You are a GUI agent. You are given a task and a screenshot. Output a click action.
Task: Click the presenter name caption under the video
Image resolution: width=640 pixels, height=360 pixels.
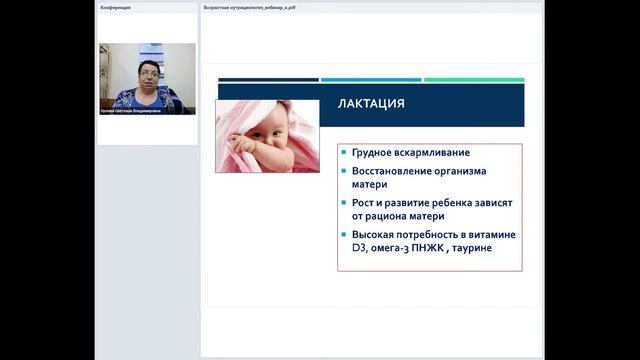click(130, 111)
